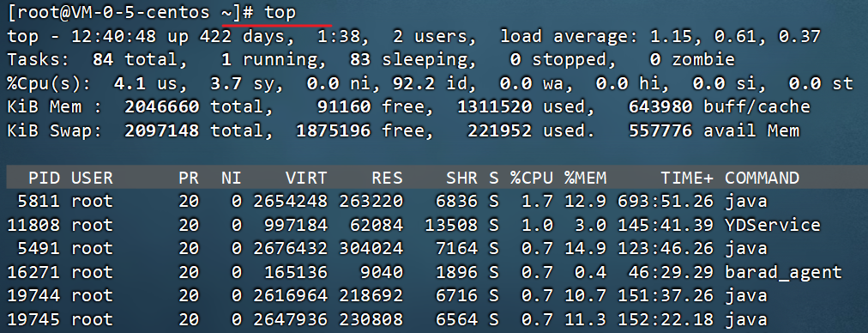
Task: Click the %MEM column header
Action: pos(585,178)
